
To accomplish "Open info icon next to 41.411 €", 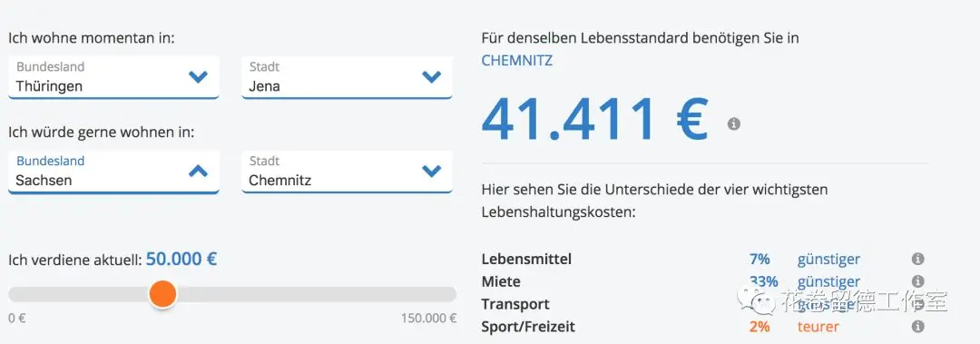I will pyautogui.click(x=734, y=123).
